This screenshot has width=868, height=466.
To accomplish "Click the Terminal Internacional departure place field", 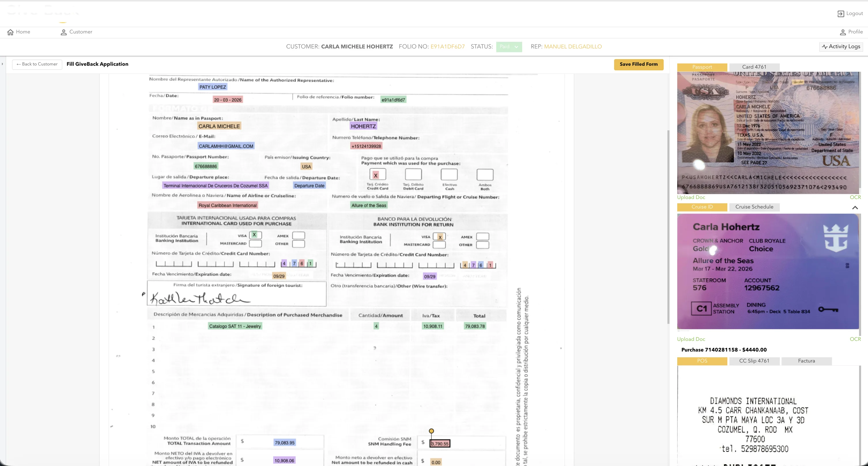I will click(216, 186).
